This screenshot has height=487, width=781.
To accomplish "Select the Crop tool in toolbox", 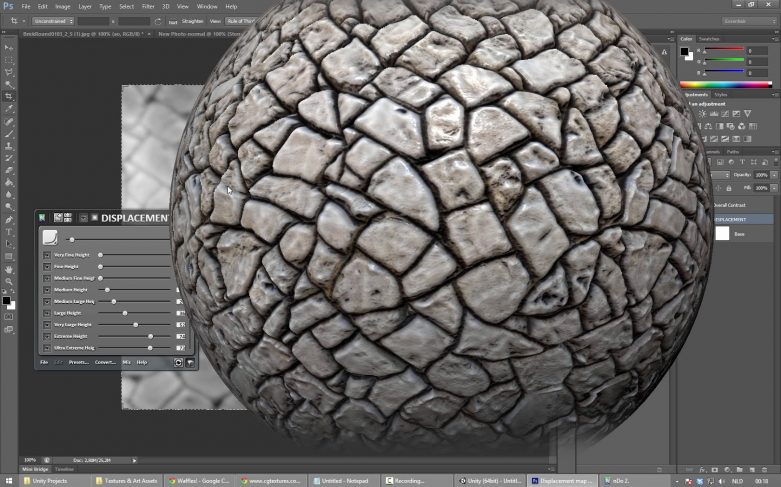I will [9, 97].
